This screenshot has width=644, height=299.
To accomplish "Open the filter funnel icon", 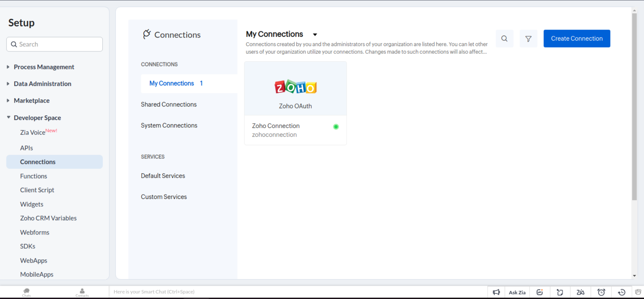I will tap(528, 39).
